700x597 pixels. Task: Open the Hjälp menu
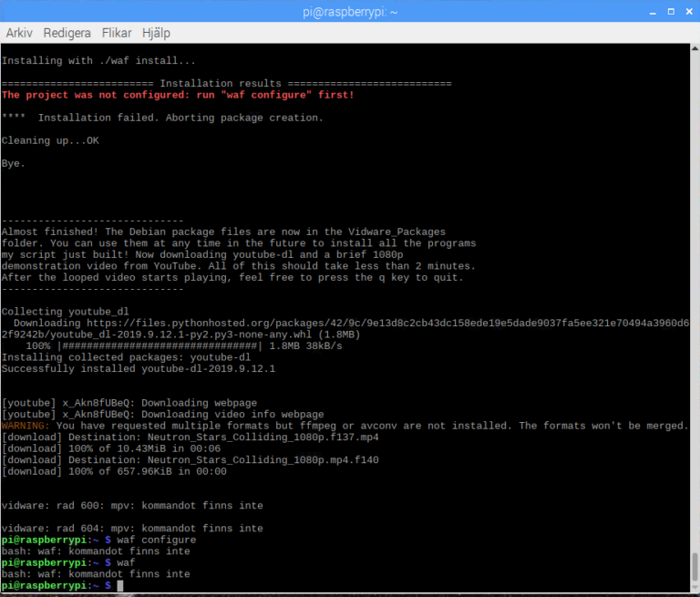coord(156,32)
